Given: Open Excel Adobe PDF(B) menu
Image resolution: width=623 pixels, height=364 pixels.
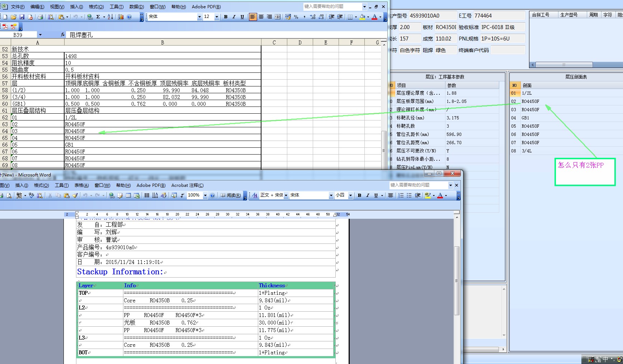Looking at the screenshot, I should (x=206, y=7).
